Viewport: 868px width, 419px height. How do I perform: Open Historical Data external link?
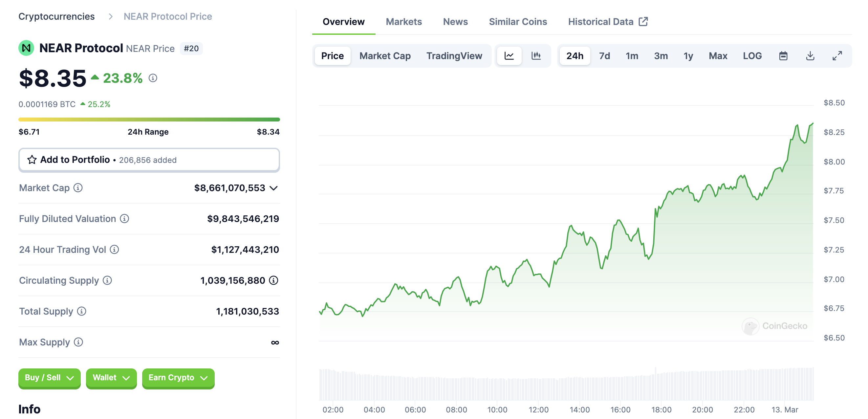pos(608,22)
